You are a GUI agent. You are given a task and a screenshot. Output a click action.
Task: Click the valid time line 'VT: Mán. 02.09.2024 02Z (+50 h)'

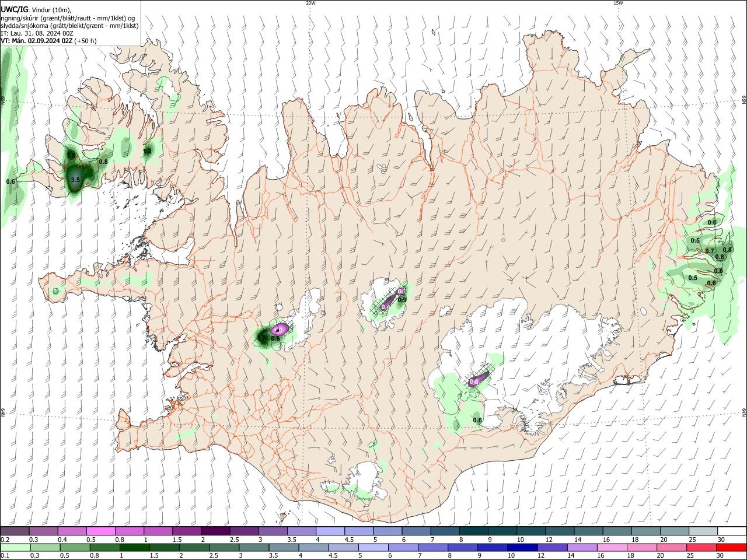[x=48, y=41]
